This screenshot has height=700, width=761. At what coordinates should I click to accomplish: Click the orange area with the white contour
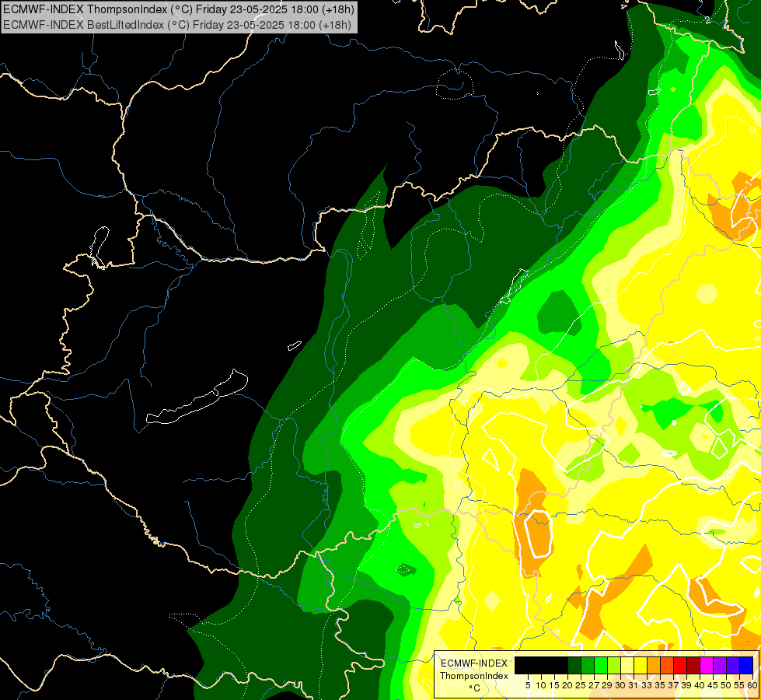[534, 522]
